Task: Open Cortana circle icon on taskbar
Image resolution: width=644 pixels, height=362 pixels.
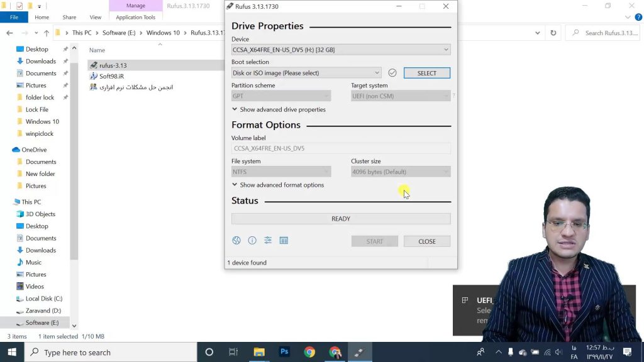Action: 209,352
